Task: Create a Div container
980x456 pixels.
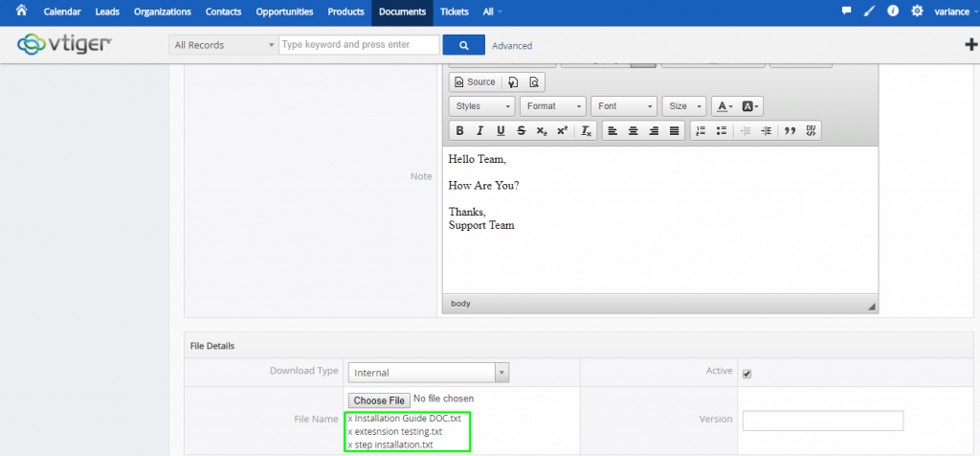Action: [x=811, y=130]
